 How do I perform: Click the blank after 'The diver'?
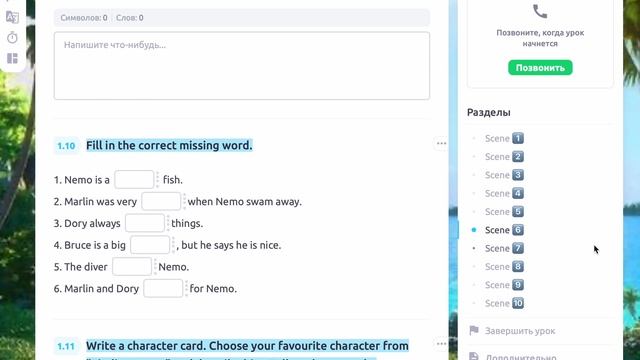pyautogui.click(x=132, y=267)
